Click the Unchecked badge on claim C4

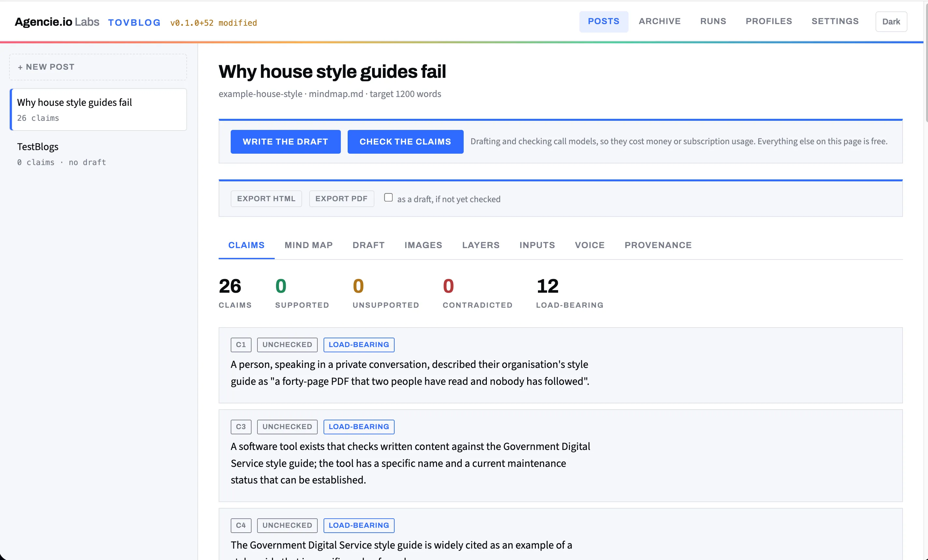287,526
